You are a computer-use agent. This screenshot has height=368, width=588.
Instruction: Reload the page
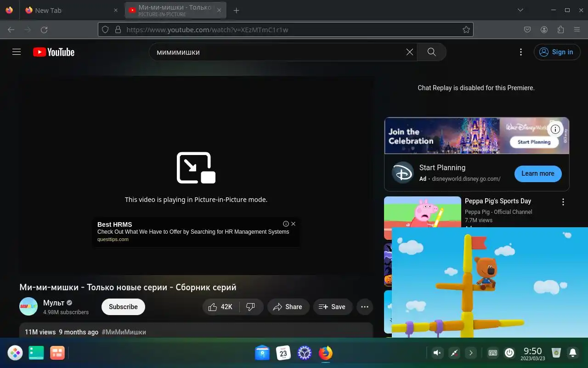(44, 29)
